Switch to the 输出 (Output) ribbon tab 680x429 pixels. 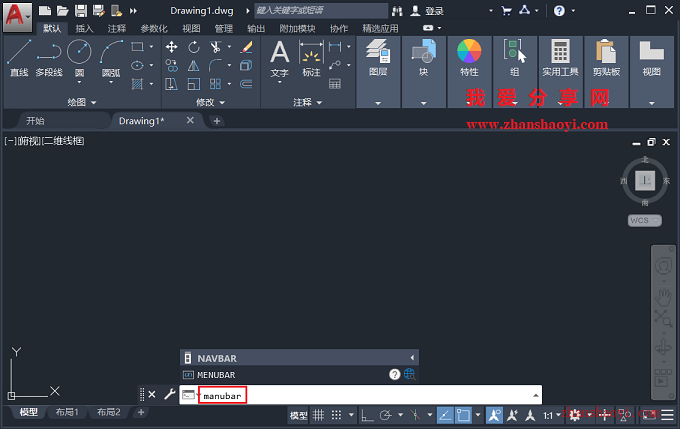256,29
